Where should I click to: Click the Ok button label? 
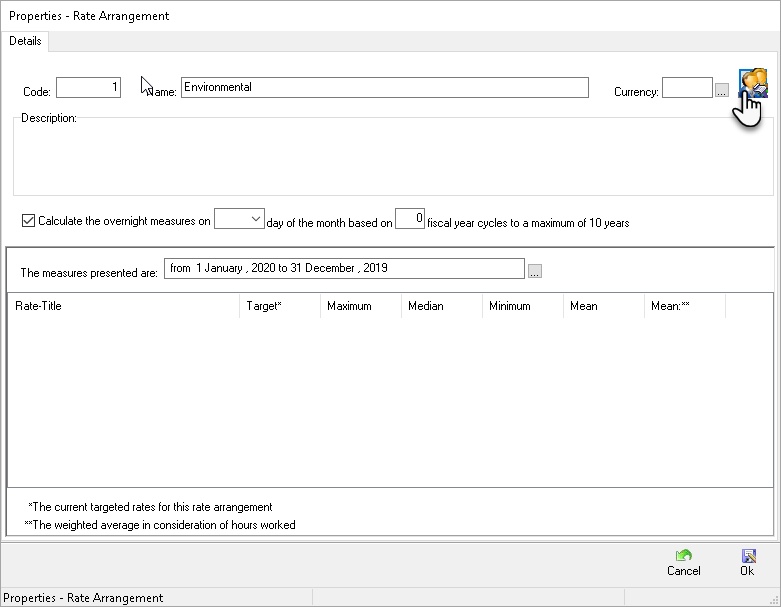(x=747, y=571)
